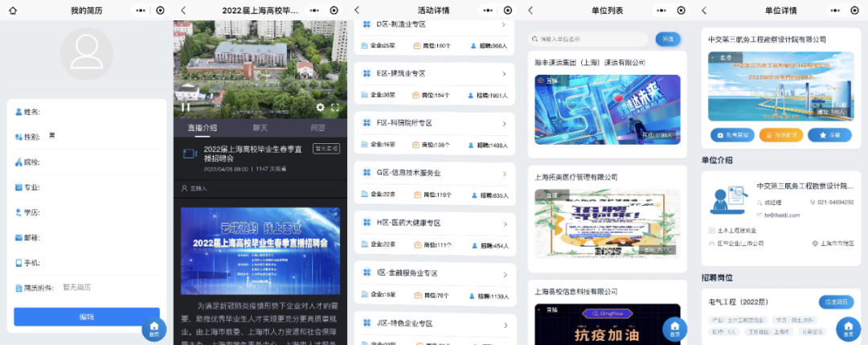Open video player settings gear

pyautogui.click(x=321, y=106)
